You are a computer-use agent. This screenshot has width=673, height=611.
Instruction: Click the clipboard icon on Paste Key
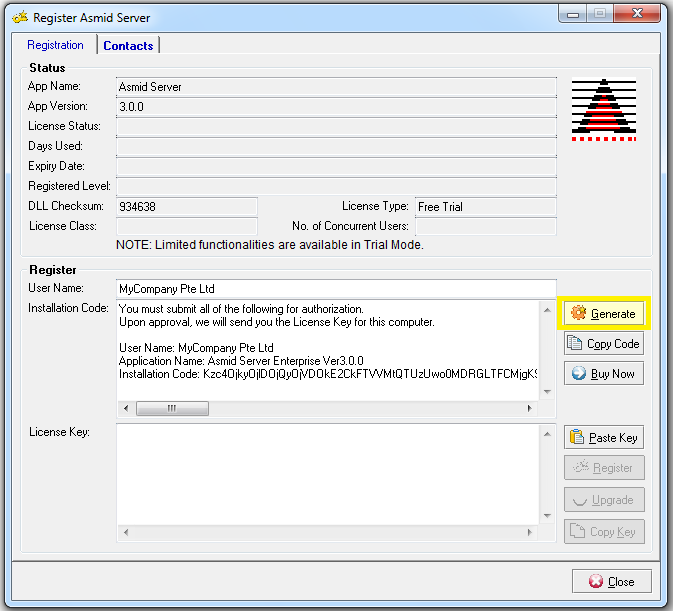(576, 437)
